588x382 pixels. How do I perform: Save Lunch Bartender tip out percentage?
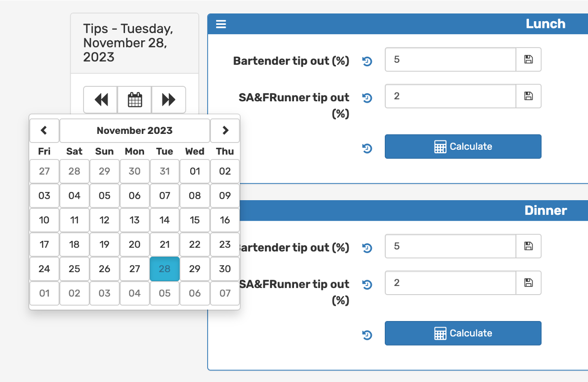pos(528,60)
